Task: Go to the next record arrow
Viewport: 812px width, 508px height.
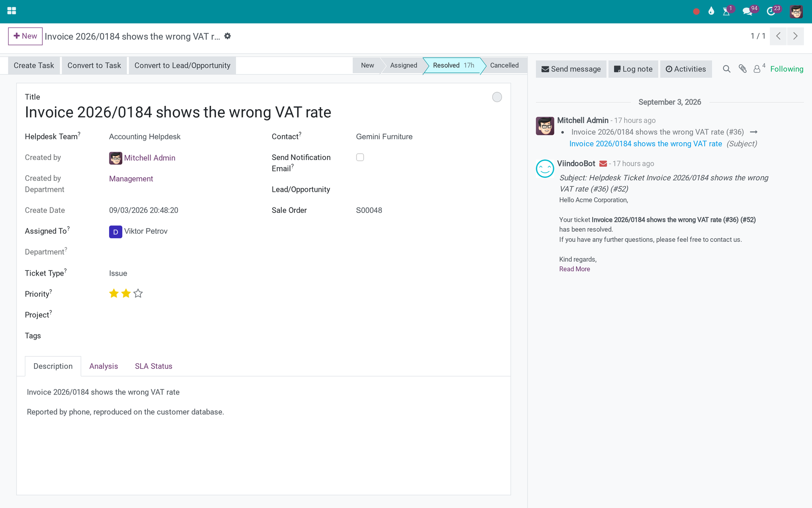Action: click(x=796, y=36)
